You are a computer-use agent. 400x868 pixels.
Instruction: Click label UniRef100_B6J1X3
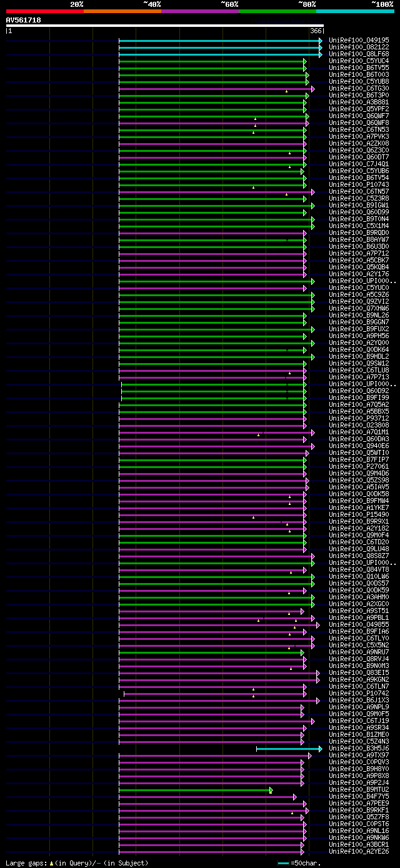click(359, 700)
